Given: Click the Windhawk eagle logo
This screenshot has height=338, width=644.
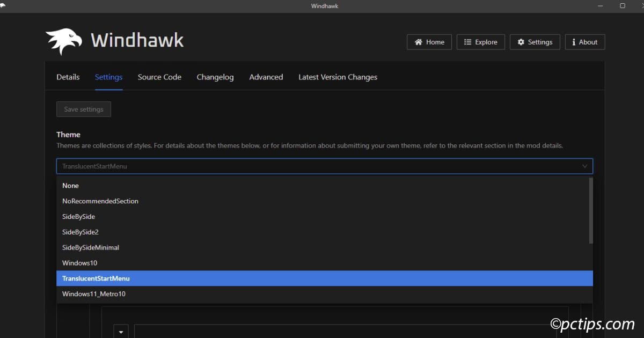Looking at the screenshot, I should (64, 41).
